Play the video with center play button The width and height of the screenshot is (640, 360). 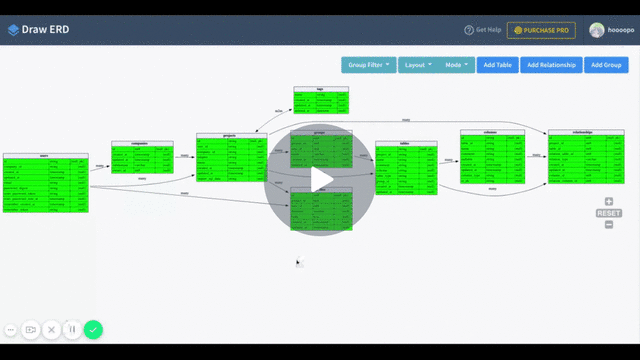click(x=320, y=180)
